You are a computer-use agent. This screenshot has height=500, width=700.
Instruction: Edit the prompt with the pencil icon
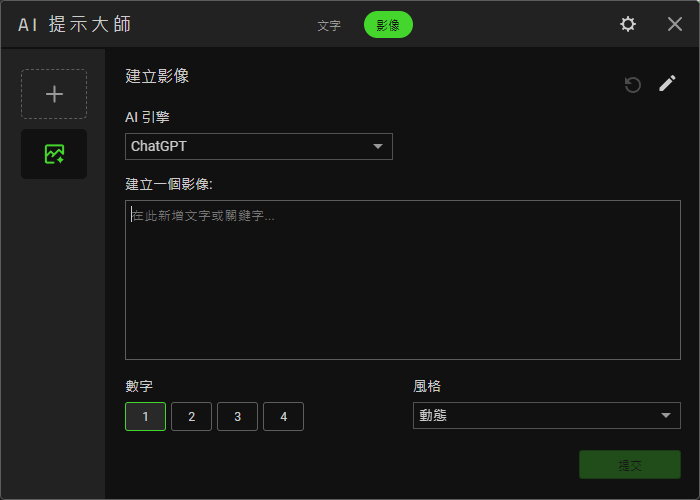(667, 83)
